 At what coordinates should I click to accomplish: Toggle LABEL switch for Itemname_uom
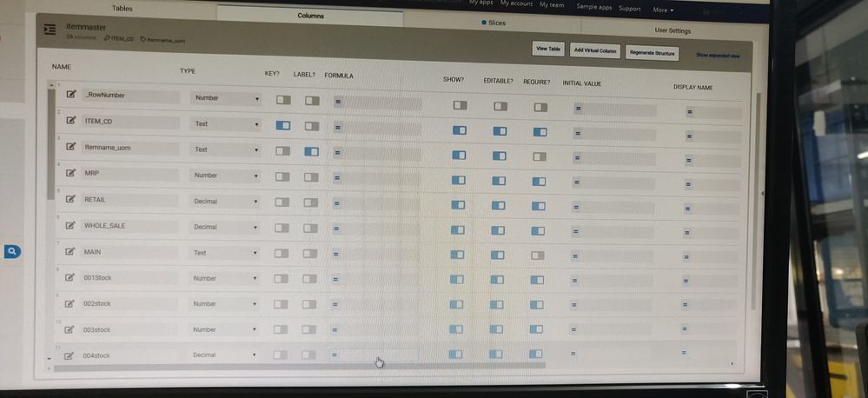coord(312,152)
